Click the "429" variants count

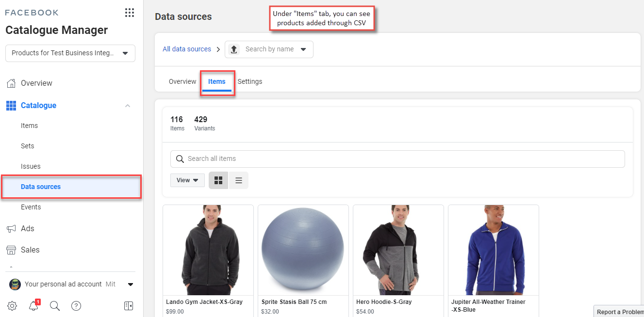coord(200,119)
